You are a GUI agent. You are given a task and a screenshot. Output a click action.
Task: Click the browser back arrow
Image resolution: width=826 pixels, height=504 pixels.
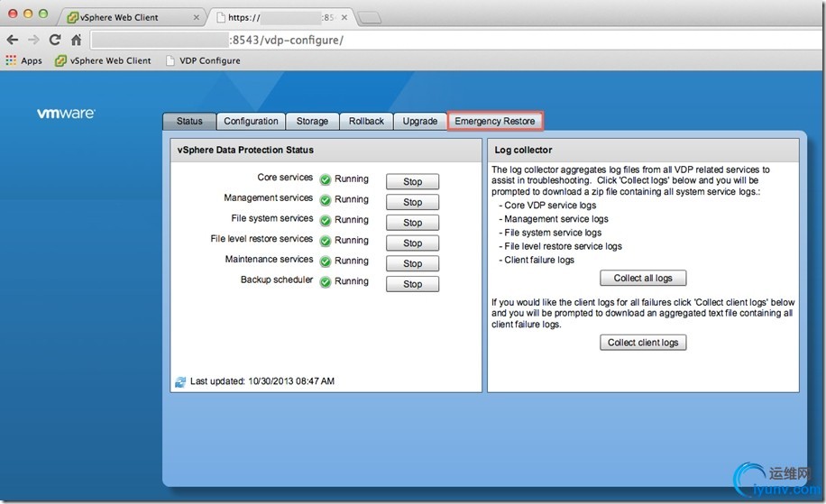point(13,40)
